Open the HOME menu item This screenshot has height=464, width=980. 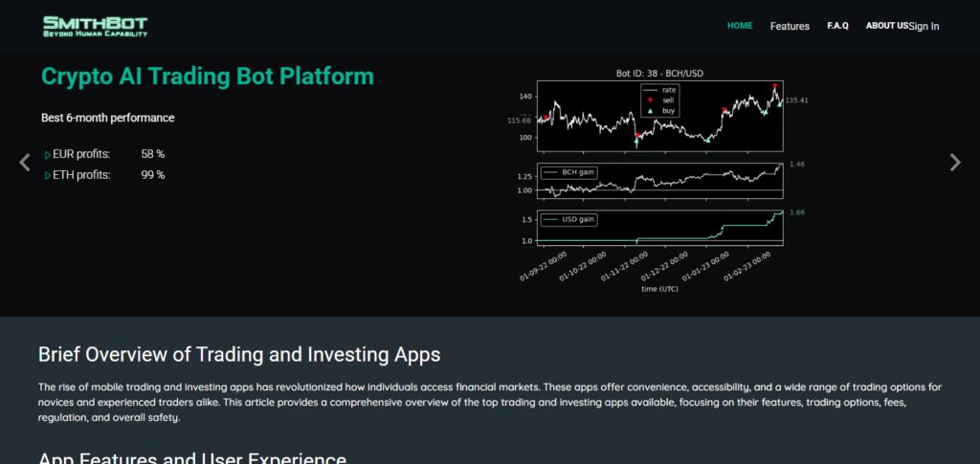[x=740, y=26]
